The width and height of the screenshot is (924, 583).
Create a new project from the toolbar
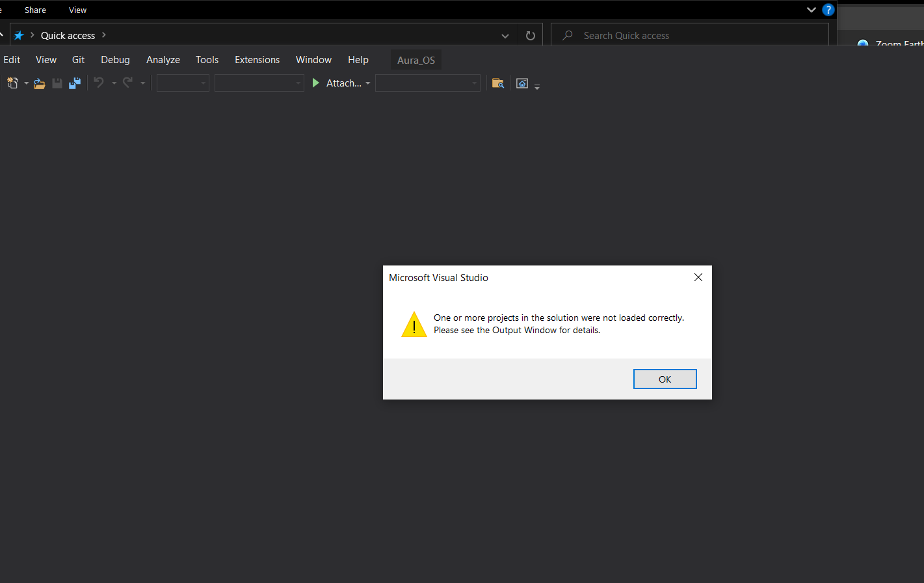click(x=12, y=83)
